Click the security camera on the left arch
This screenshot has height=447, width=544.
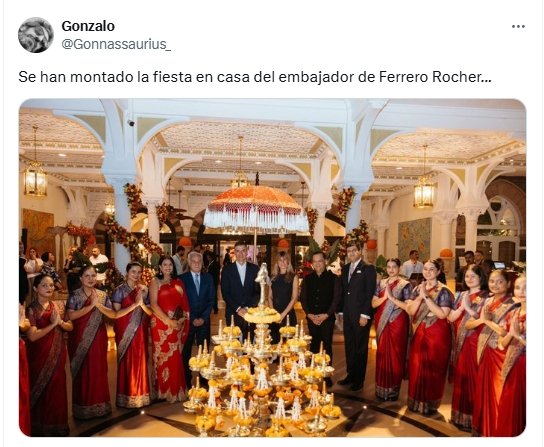[131, 123]
